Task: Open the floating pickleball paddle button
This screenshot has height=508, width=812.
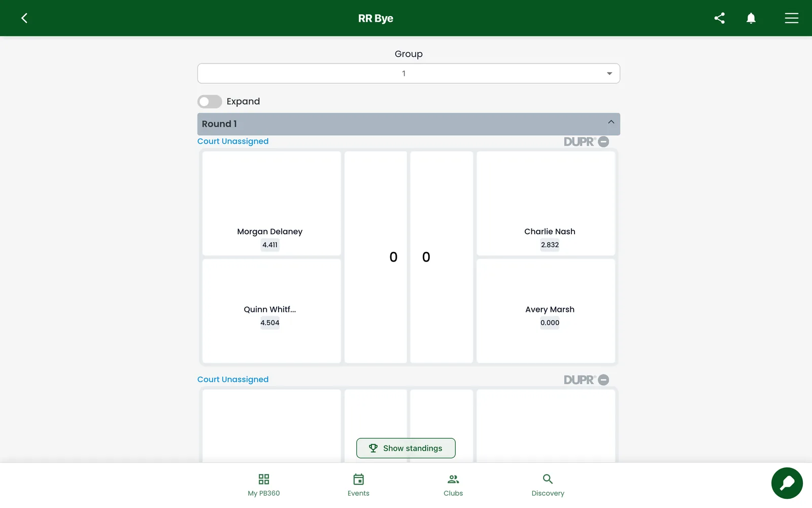Action: (x=787, y=483)
